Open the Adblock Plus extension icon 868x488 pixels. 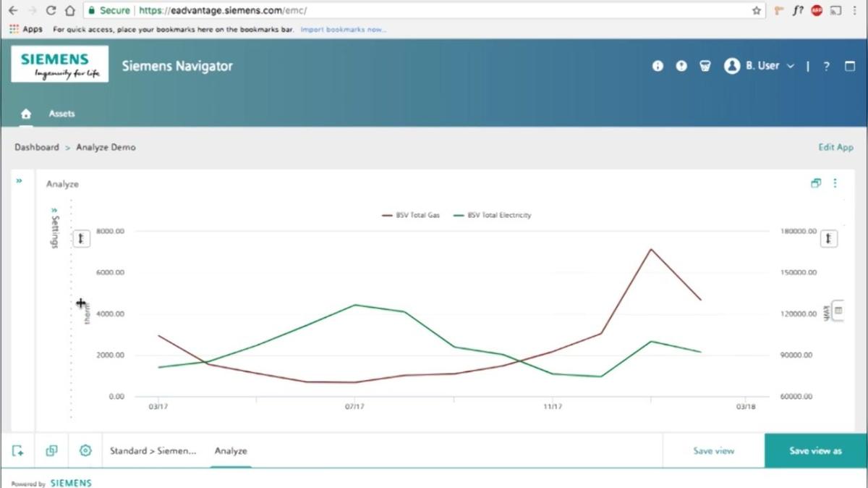(817, 11)
